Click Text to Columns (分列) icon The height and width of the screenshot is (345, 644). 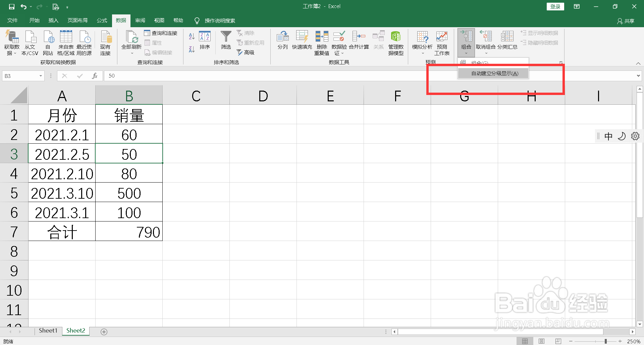click(283, 40)
